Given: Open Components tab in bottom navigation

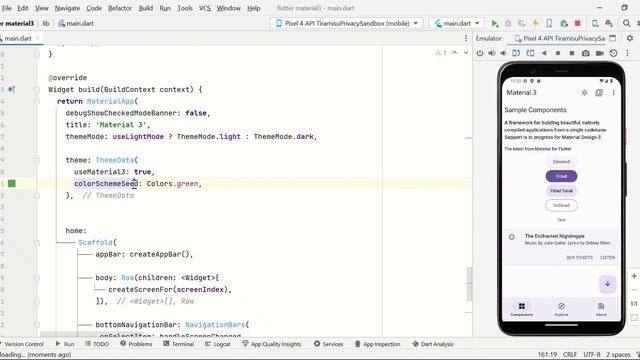Looking at the screenshot, I should pyautogui.click(x=522, y=309).
